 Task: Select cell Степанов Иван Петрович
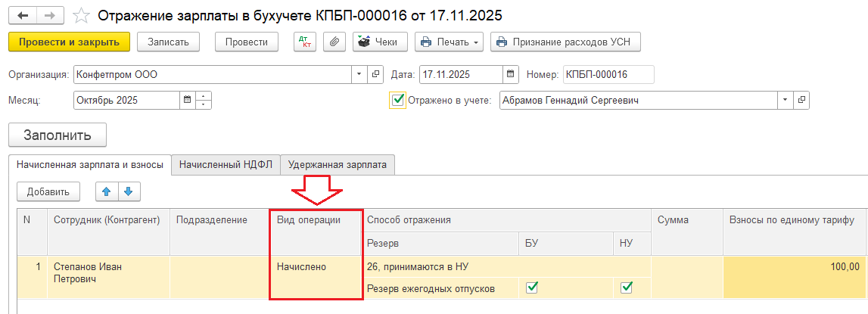[x=108, y=277]
